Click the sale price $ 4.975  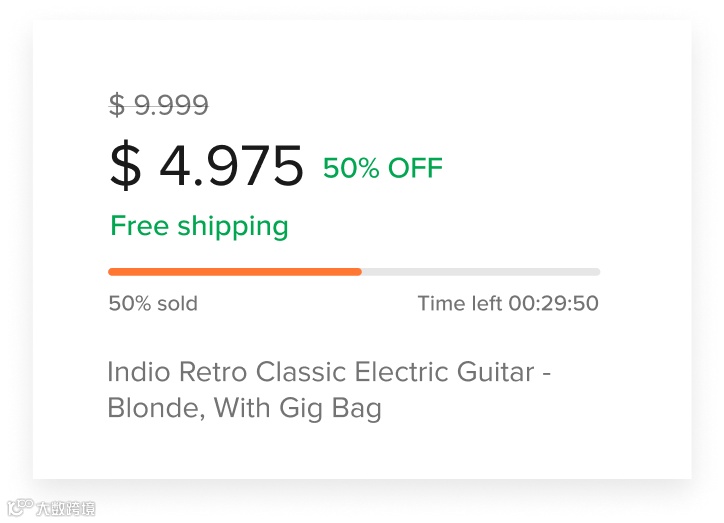coord(206,166)
